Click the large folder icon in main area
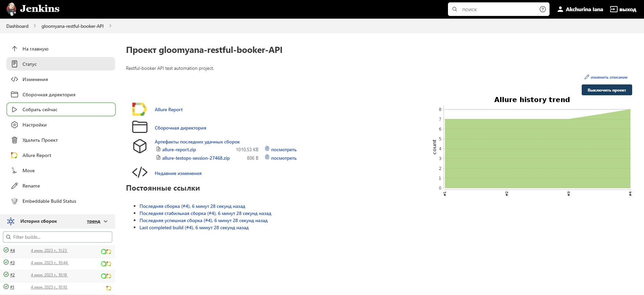This screenshot has height=295, width=644. point(140,127)
